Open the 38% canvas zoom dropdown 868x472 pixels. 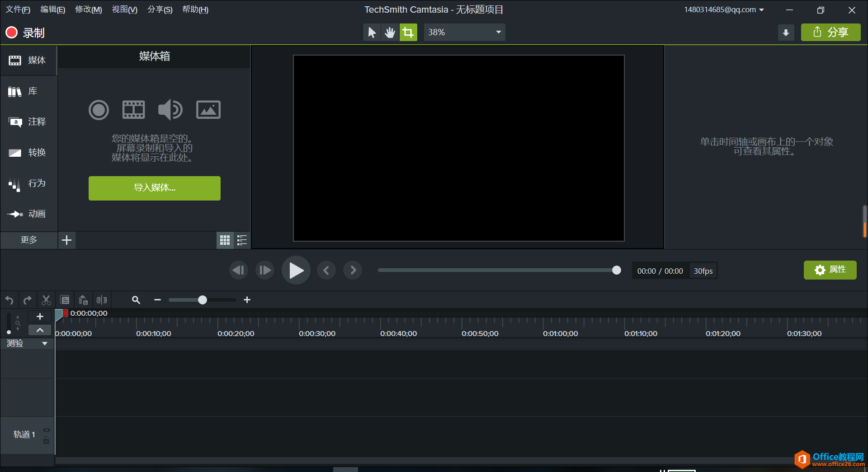coord(464,33)
